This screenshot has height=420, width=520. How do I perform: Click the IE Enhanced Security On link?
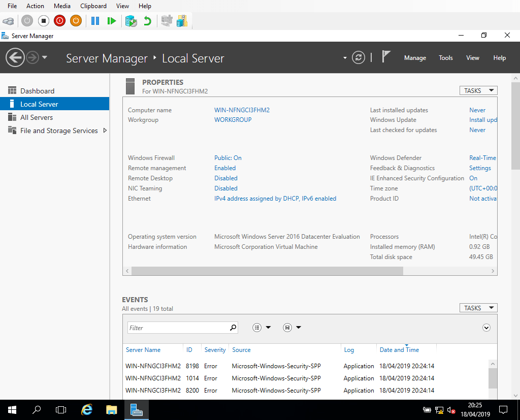click(473, 178)
